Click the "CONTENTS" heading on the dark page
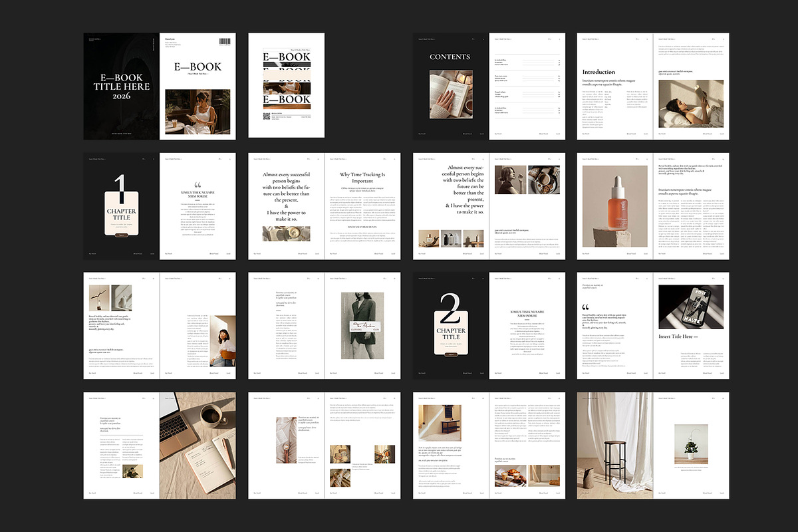 450,57
